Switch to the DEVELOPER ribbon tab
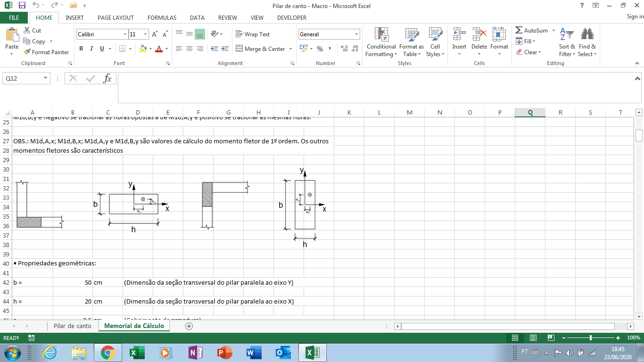644x362 pixels. click(292, 17)
